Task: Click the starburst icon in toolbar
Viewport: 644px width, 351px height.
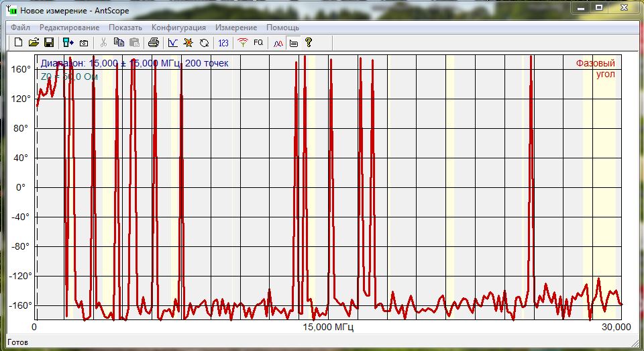Action: pyautogui.click(x=189, y=42)
